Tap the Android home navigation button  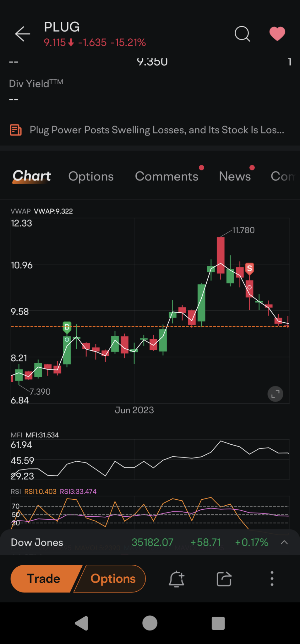tap(150, 623)
